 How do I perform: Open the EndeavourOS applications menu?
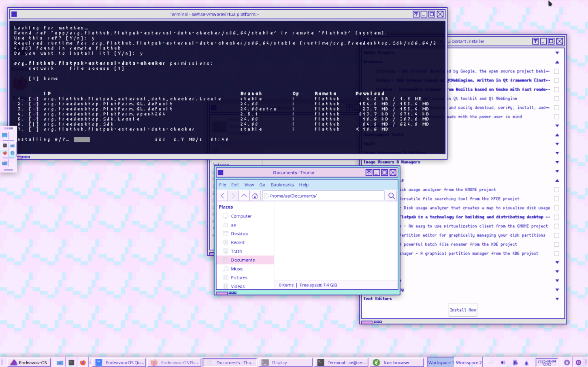click(x=29, y=363)
